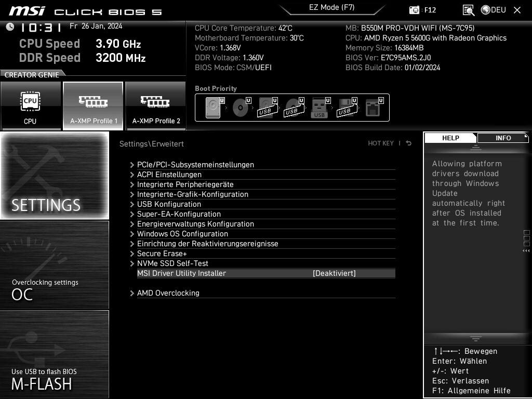Click the triple-arrow icon at help panel edge
The height and width of the screenshot is (399, 532).
[x=526, y=251]
